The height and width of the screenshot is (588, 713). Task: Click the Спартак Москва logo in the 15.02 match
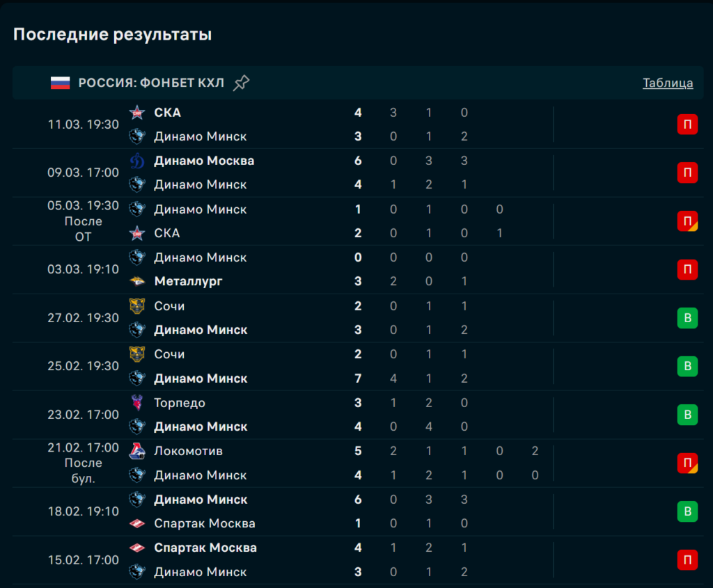point(137,548)
